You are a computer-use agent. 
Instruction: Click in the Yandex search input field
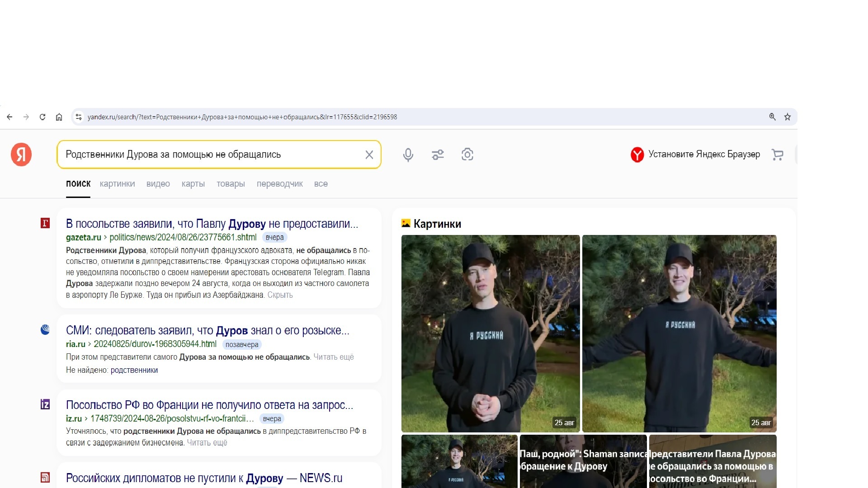[x=208, y=155]
